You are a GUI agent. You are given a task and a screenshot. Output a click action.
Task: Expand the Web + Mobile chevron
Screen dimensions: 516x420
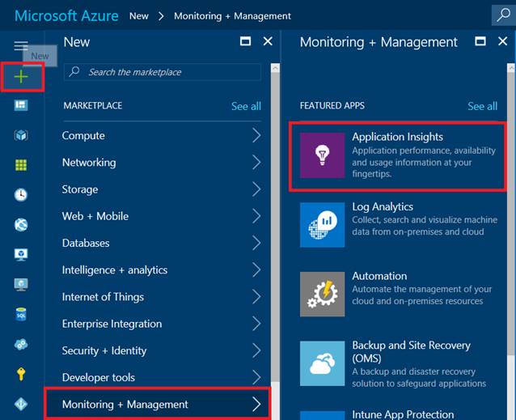(x=256, y=216)
